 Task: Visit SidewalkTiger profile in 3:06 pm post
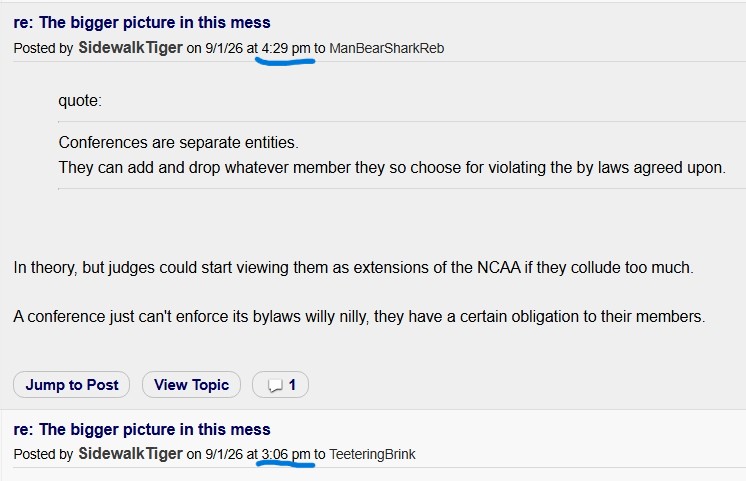[x=130, y=453]
